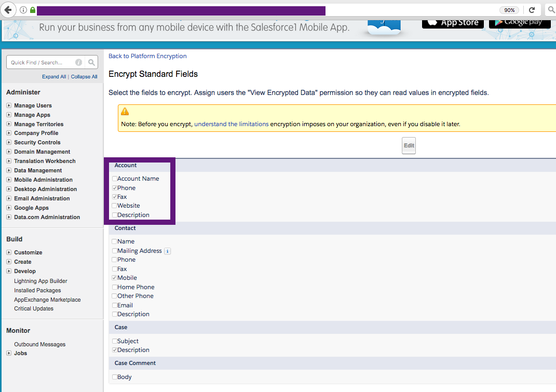Click the browser back arrow button
The height and width of the screenshot is (392, 556).
coord(8,10)
